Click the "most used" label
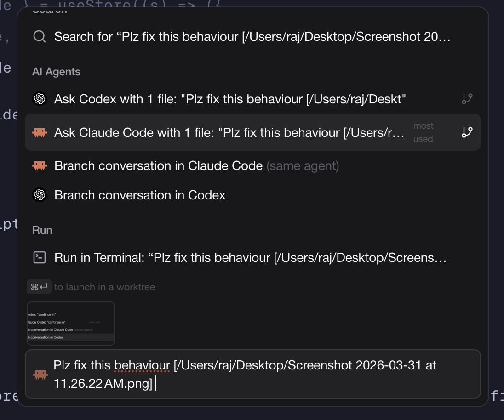The width and height of the screenshot is (504, 420). tap(423, 132)
